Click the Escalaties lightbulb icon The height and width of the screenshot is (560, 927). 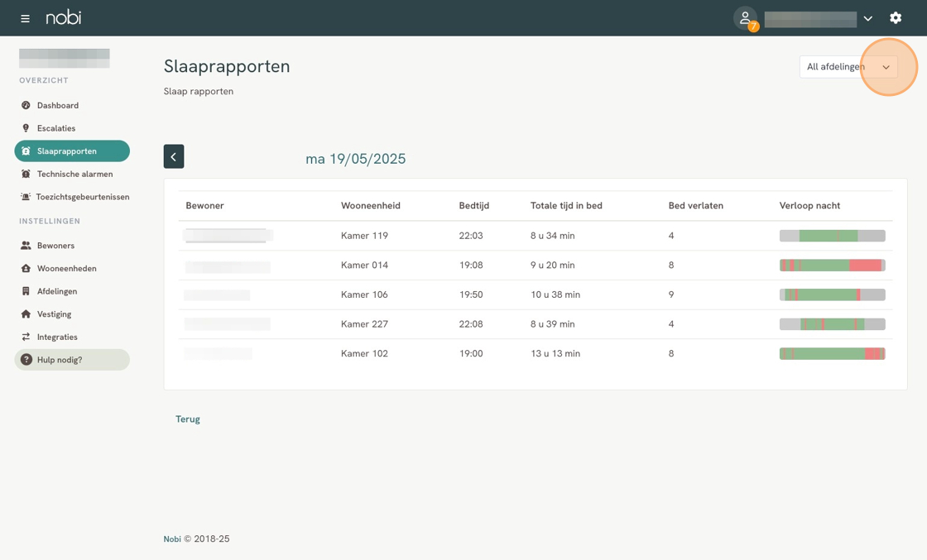(26, 128)
